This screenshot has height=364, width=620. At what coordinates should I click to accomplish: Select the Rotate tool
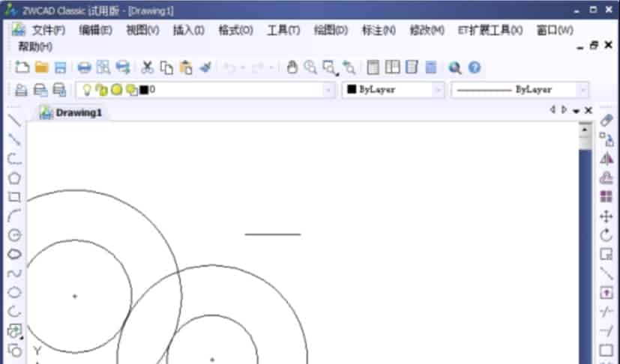[x=607, y=235]
